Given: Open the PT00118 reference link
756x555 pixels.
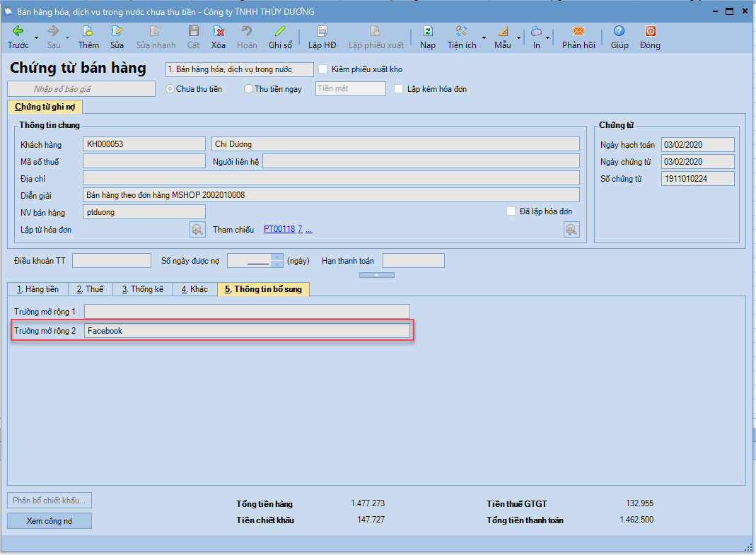Looking at the screenshot, I should [x=279, y=229].
